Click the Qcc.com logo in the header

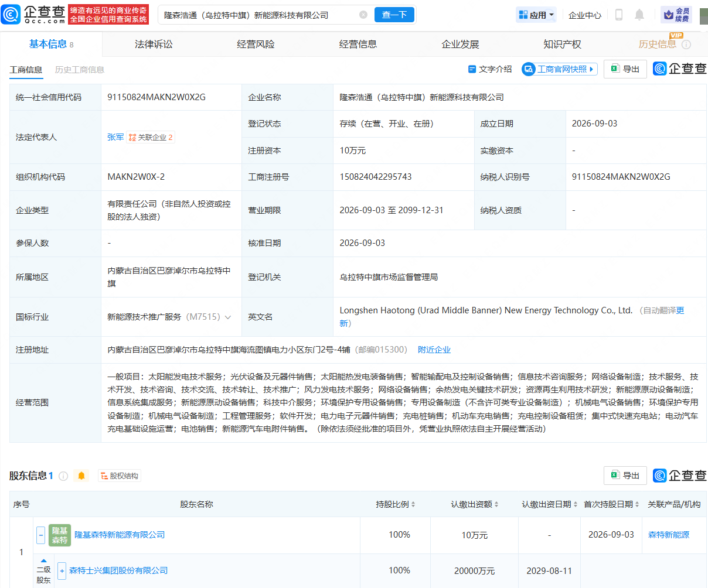(34, 15)
